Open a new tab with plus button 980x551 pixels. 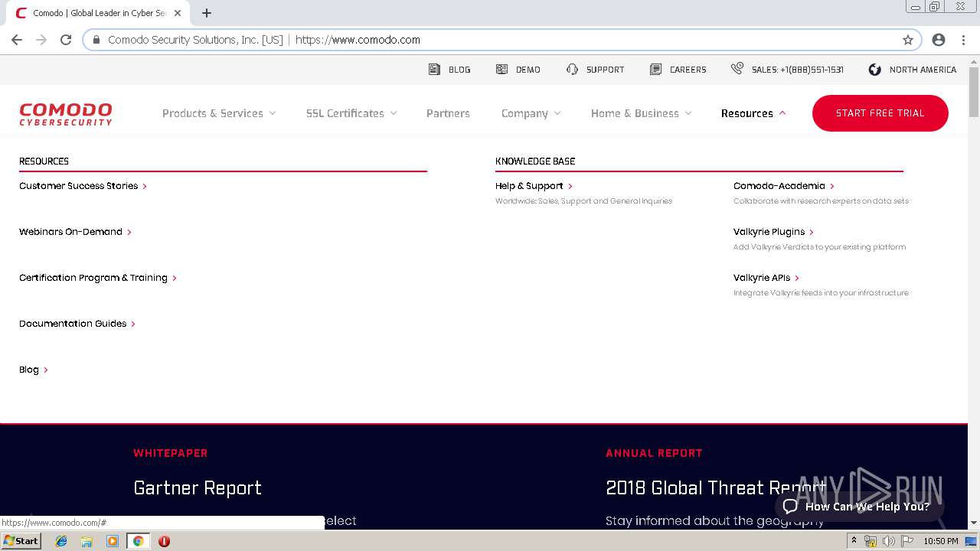pos(207,13)
